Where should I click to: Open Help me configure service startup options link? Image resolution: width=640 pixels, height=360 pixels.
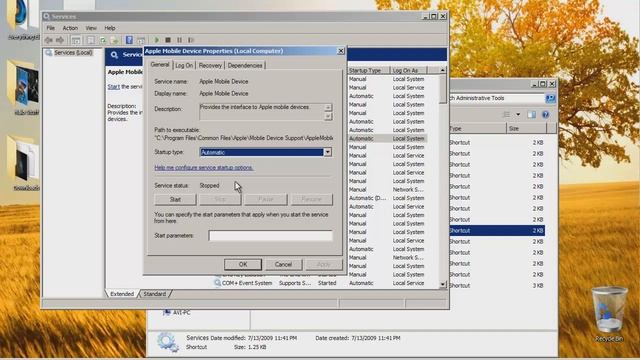tap(204, 168)
